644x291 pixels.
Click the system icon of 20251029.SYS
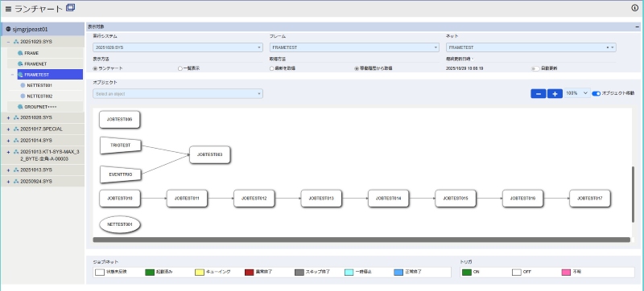pos(16,42)
